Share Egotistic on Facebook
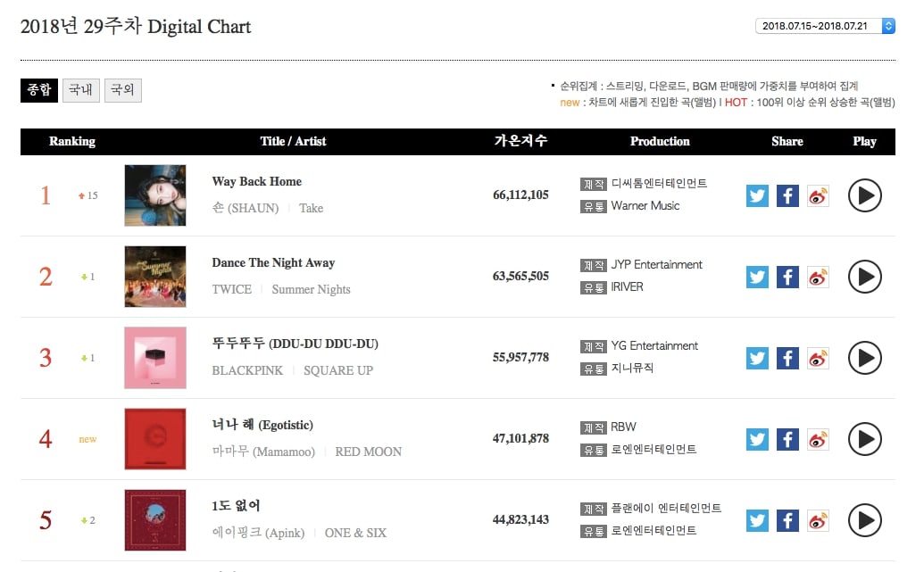The height and width of the screenshot is (572, 924). (x=787, y=439)
